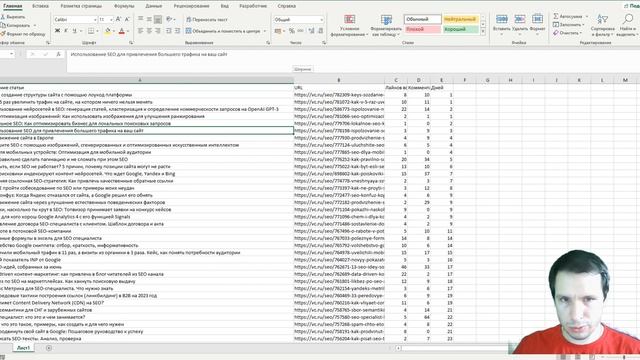Click the Копировать copy icon
The width and height of the screenshot is (640, 360).
coord(2,25)
